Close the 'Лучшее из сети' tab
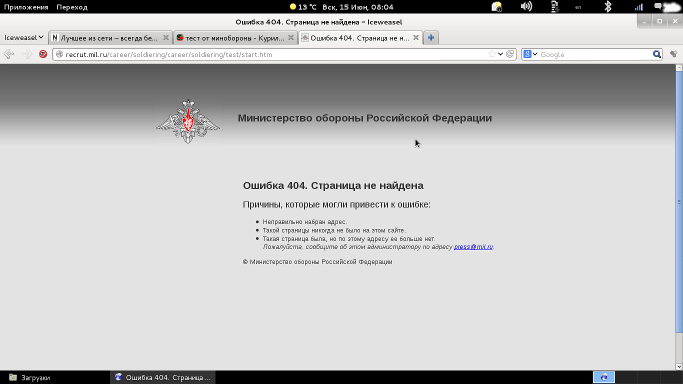 pos(166,38)
